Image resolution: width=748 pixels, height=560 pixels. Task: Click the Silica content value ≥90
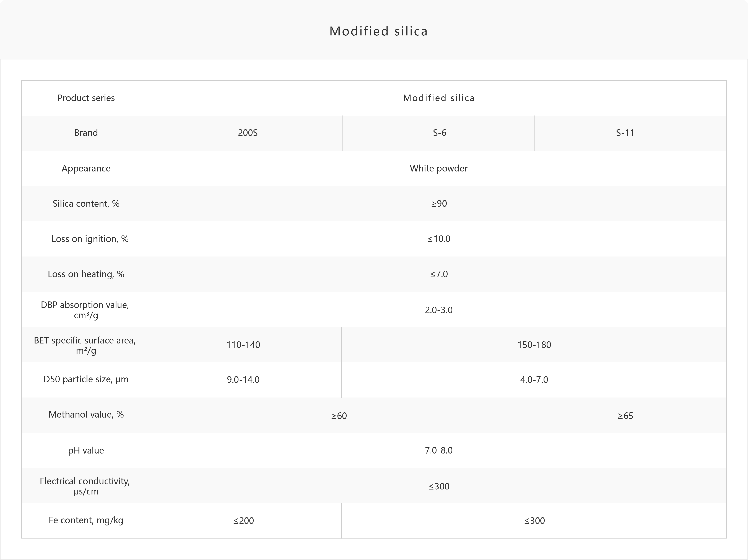439,204
